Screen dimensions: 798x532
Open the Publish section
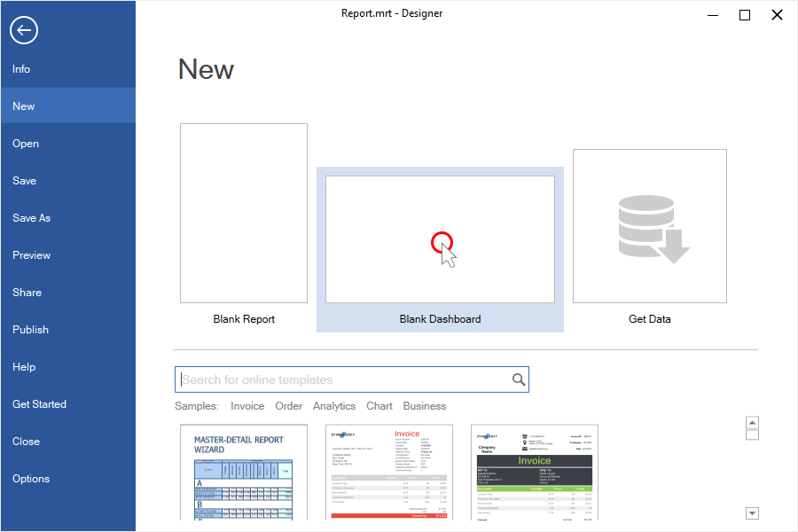(31, 330)
